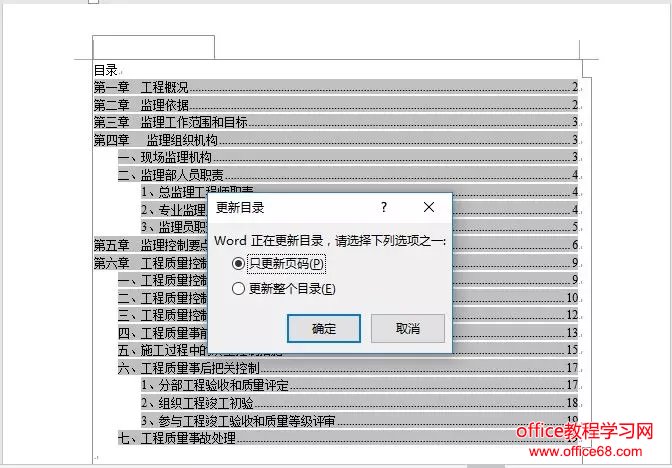Jump to 第四章 监理组织机构 entry
Viewport: 672px width, 468px height.
tap(336, 140)
